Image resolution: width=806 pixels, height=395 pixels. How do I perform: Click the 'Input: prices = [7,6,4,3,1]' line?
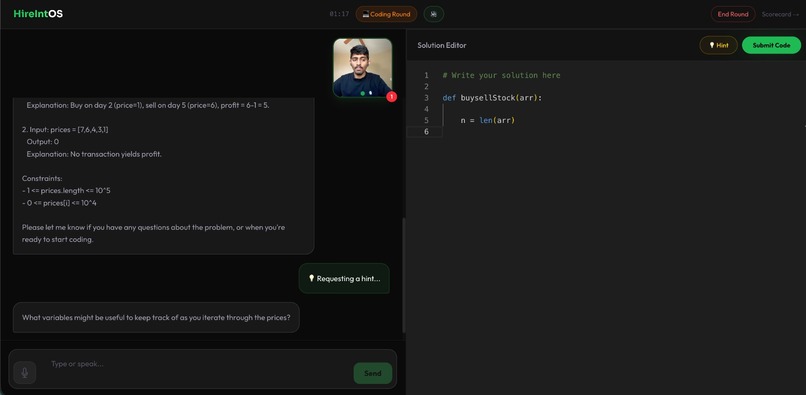(x=65, y=130)
